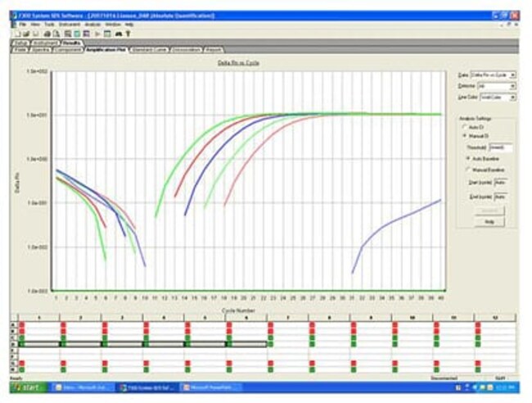Click the Open file toolbar icon

pos(26,34)
